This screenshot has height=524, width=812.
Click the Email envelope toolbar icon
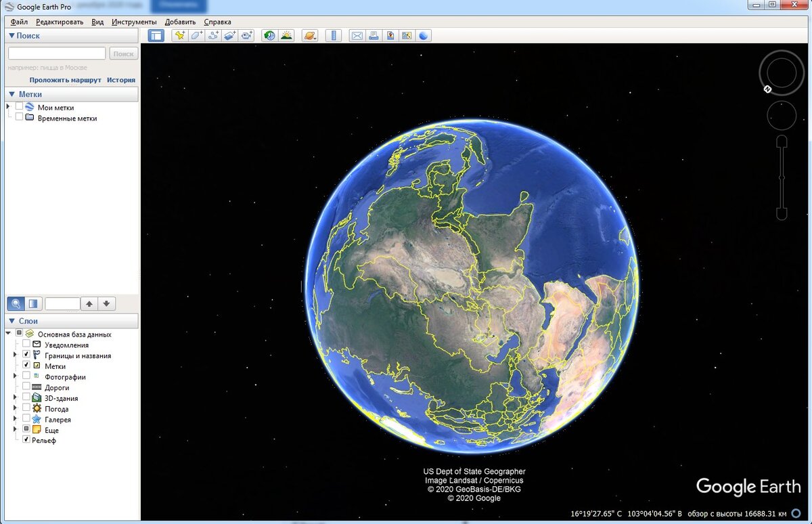click(357, 35)
